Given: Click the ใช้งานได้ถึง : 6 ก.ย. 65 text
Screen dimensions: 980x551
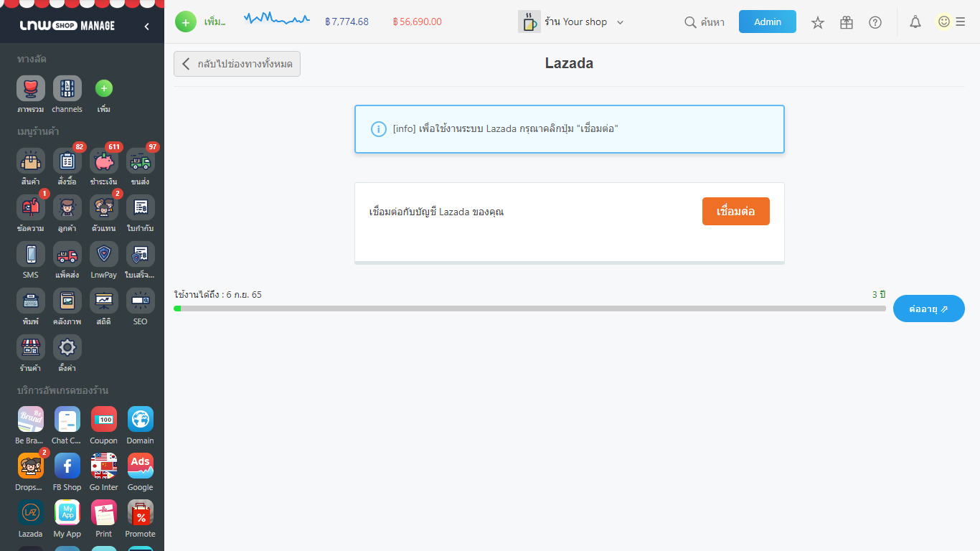Looking at the screenshot, I should click(218, 295).
